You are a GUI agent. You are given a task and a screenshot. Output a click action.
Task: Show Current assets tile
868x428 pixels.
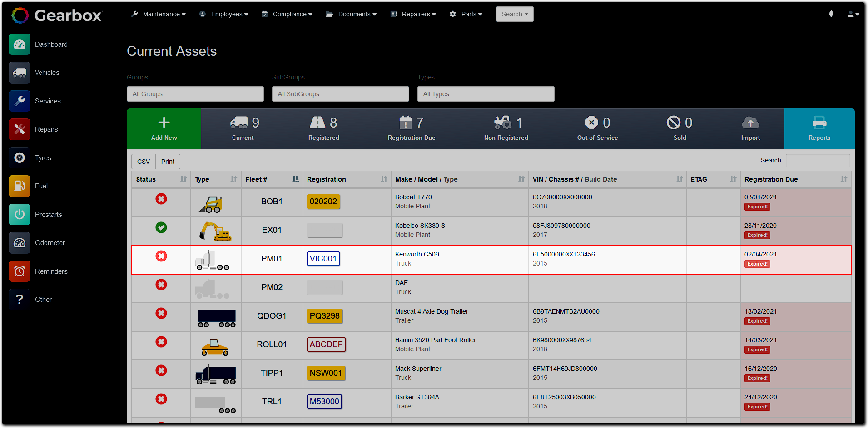click(x=243, y=129)
